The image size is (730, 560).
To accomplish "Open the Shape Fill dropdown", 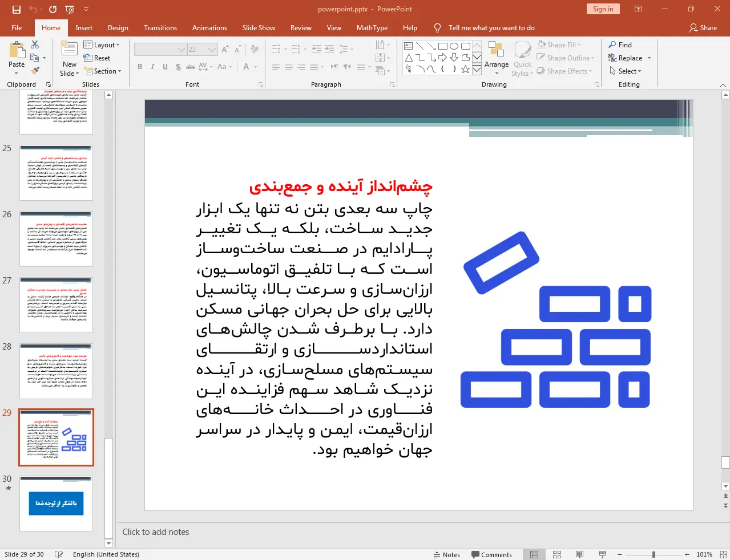I will coord(559,44).
